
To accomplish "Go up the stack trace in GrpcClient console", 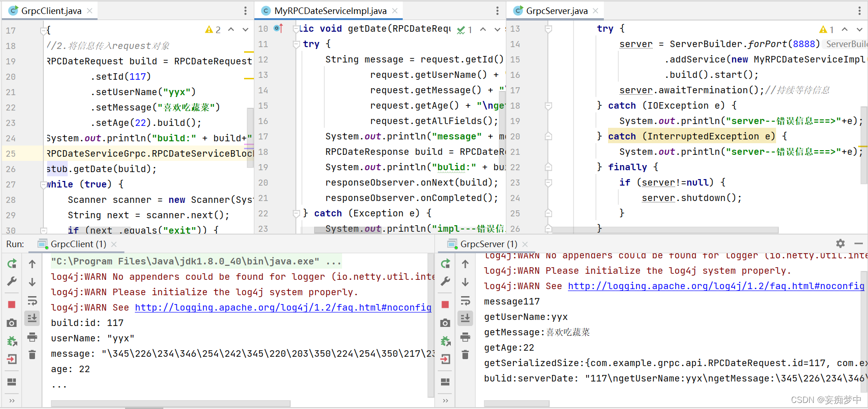I will click(32, 264).
